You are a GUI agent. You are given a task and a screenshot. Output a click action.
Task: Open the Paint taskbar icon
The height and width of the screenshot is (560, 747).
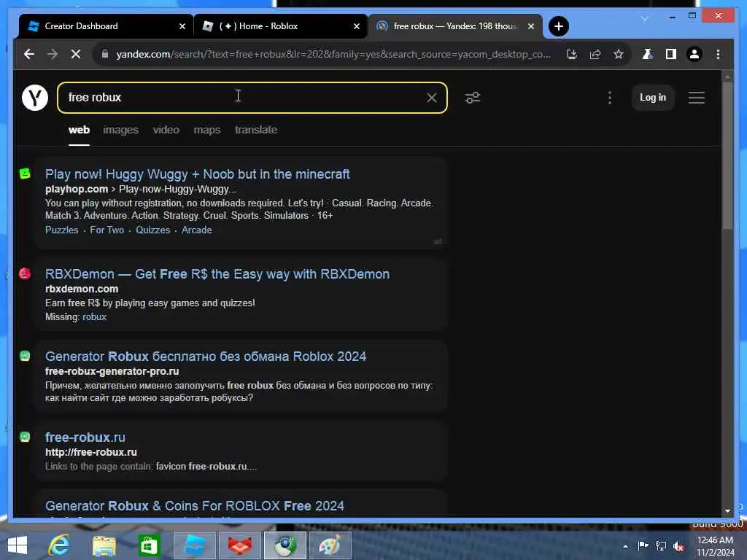coord(330,545)
